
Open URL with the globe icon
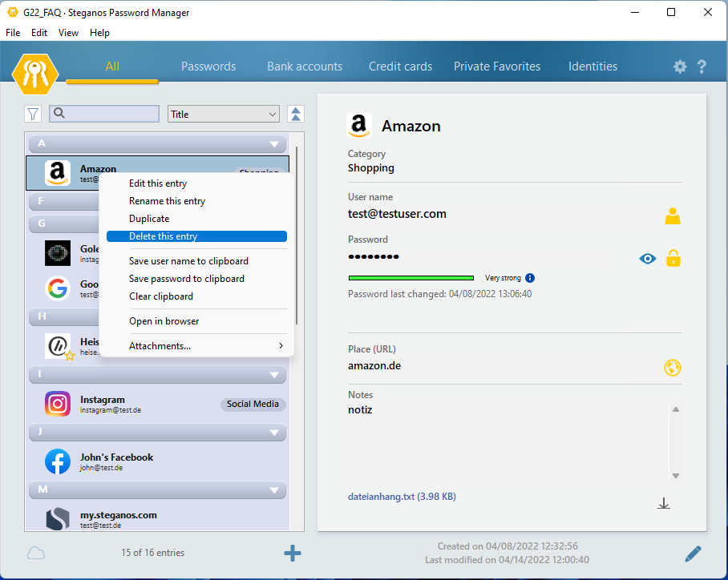tap(673, 368)
